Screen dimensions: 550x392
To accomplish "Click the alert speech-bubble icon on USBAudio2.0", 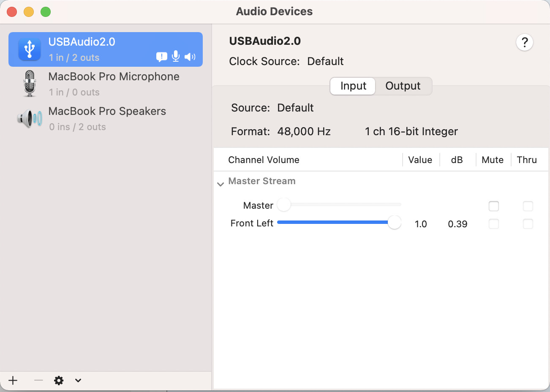I will (162, 56).
